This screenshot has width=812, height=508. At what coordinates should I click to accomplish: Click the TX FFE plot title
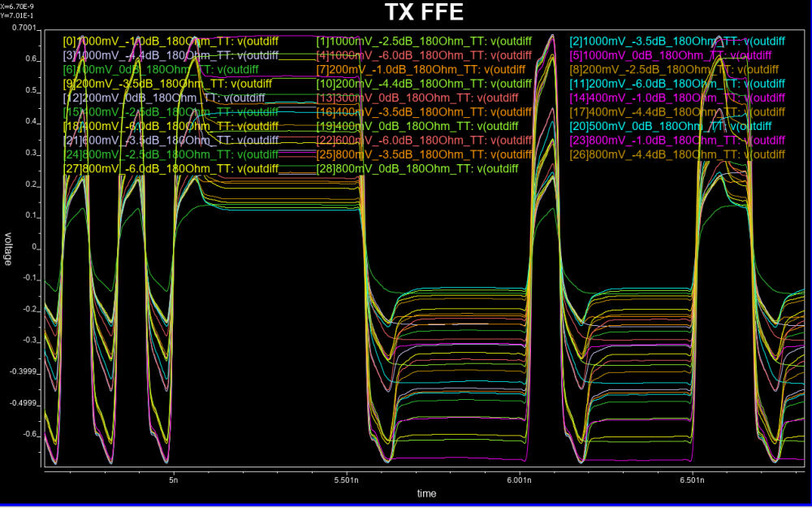click(426, 14)
